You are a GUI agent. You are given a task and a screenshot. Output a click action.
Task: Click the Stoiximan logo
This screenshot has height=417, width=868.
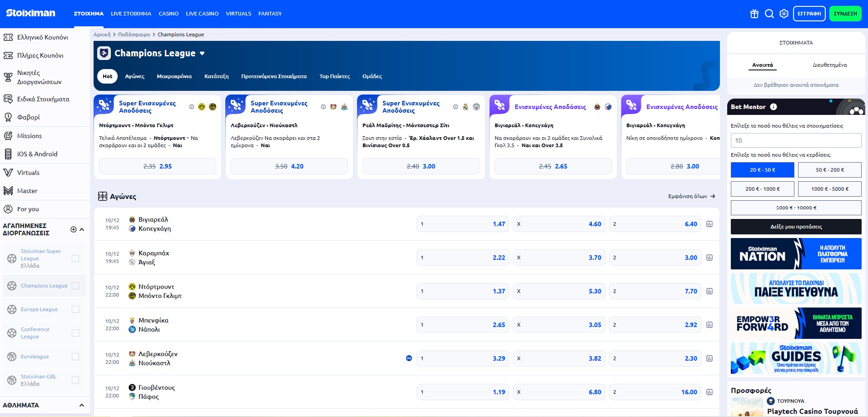click(31, 13)
